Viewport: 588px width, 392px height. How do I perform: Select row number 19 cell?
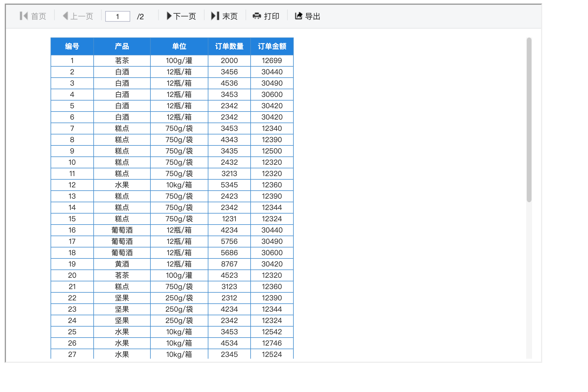72,264
